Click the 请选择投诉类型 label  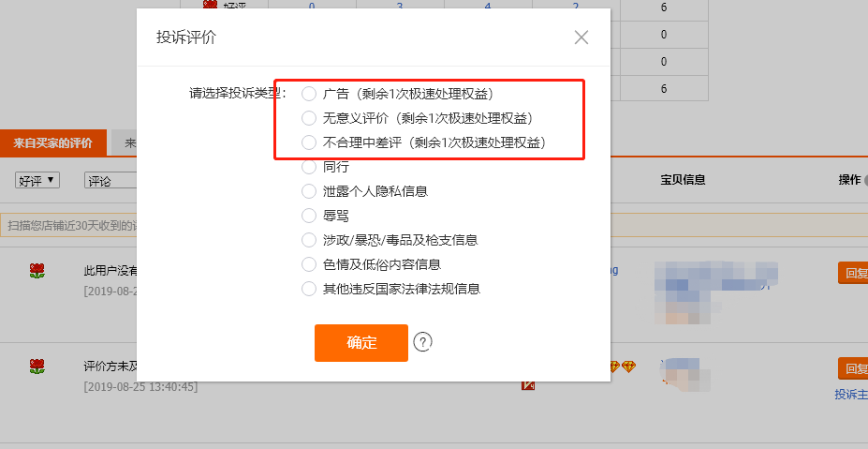point(238,93)
